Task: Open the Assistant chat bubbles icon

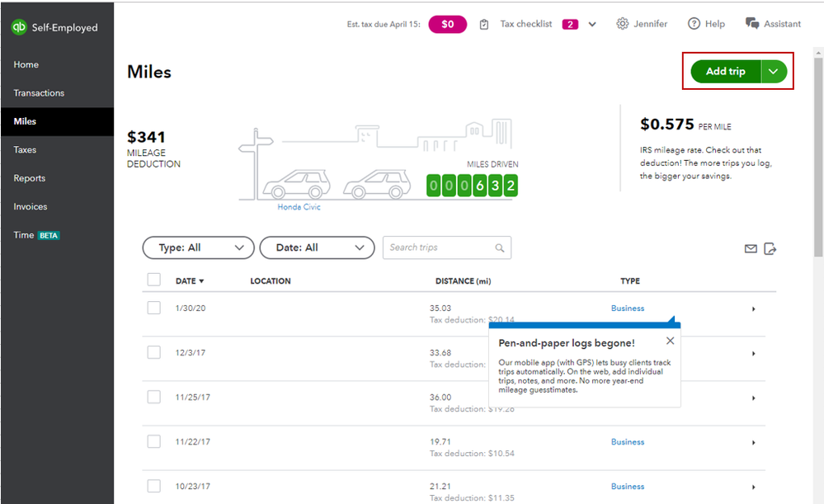Action: (752, 24)
